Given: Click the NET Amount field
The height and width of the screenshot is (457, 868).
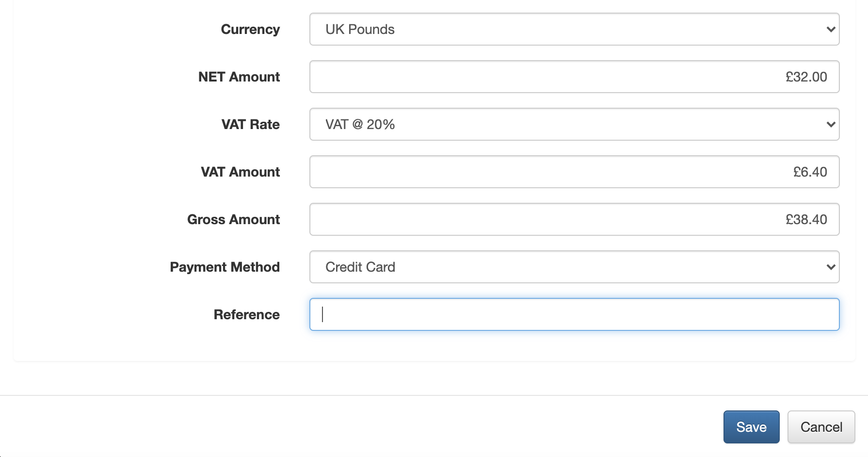Looking at the screenshot, I should pyautogui.click(x=574, y=77).
